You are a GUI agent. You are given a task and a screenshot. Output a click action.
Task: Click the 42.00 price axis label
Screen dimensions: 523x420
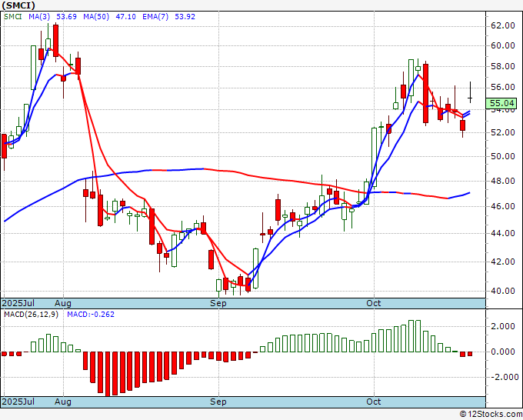coord(503,262)
